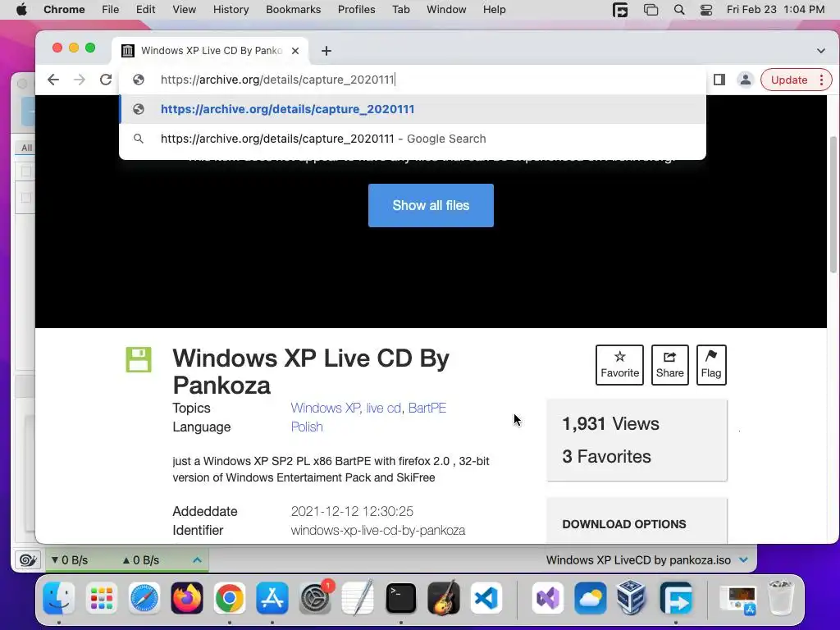The image size is (840, 630).
Task: Close the Windows XP Live CD tab
Action: click(x=295, y=51)
